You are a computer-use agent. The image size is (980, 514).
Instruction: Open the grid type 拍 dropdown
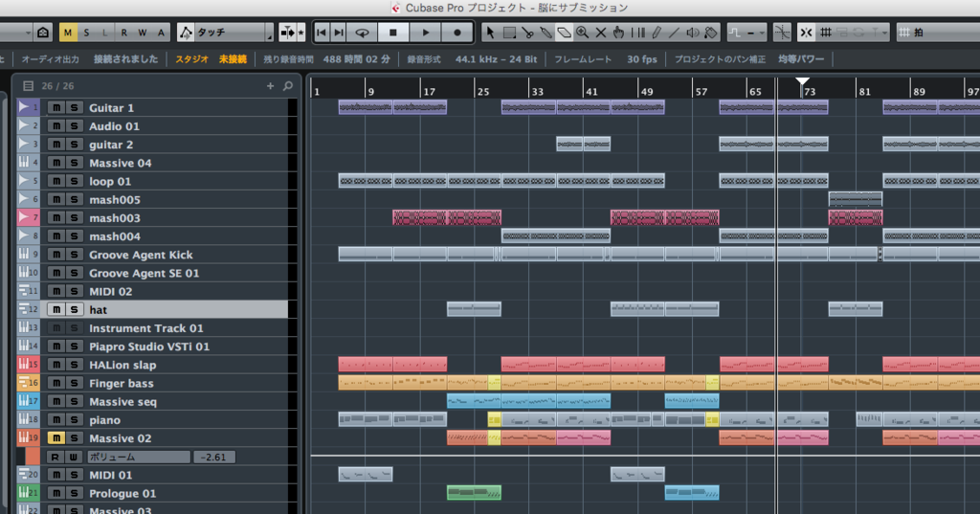(938, 33)
